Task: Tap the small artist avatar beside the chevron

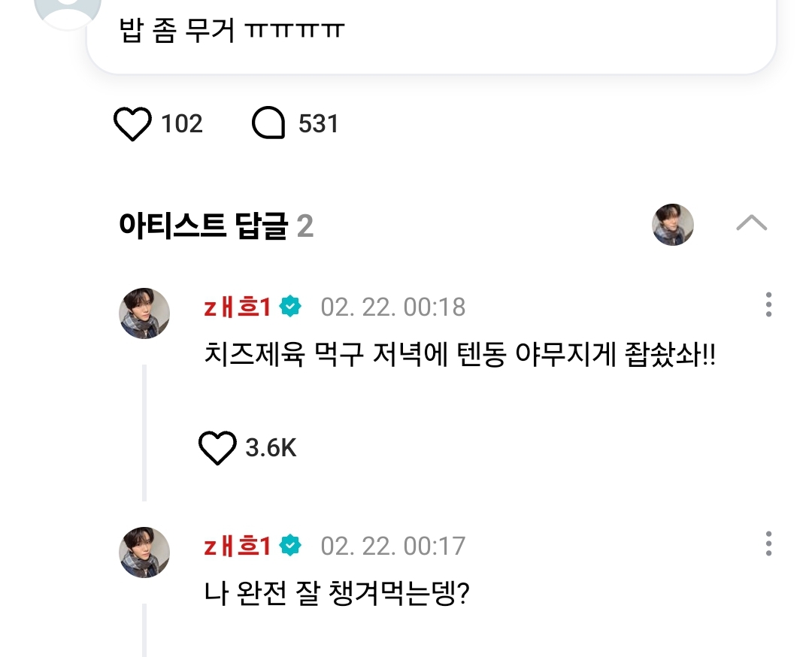Action: click(672, 224)
